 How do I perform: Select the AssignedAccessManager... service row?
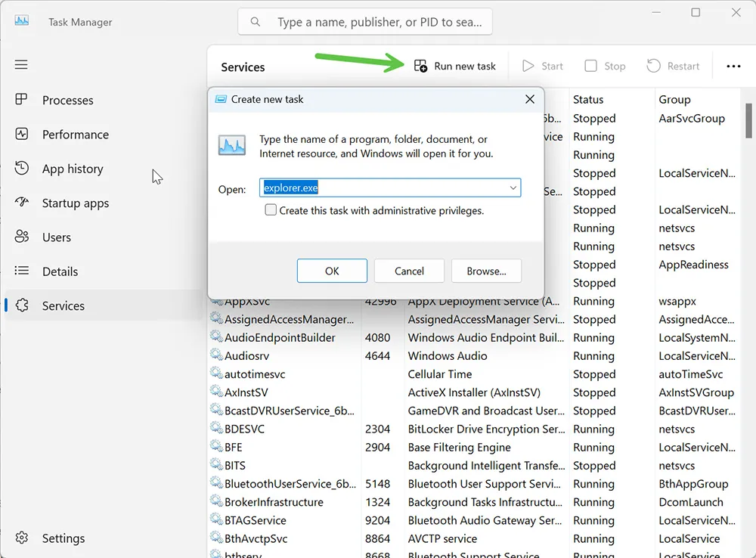475,319
